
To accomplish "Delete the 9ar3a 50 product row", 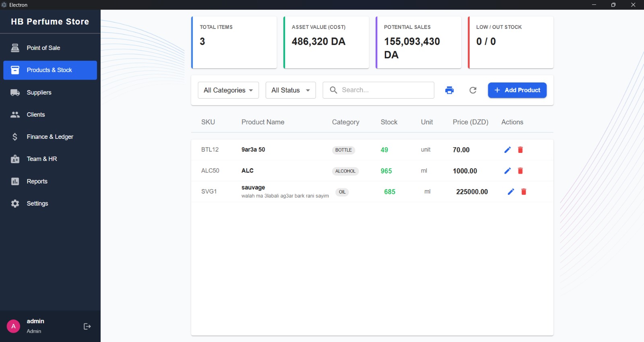I will pyautogui.click(x=520, y=150).
